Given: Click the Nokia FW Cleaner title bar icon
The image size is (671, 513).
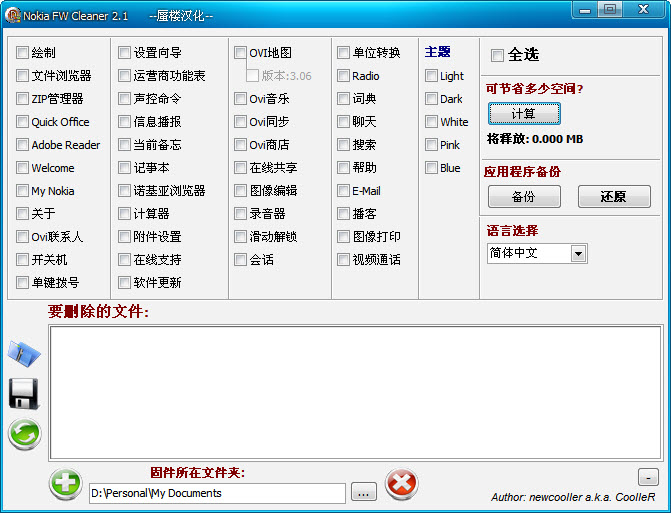Looking at the screenshot, I should (13, 16).
